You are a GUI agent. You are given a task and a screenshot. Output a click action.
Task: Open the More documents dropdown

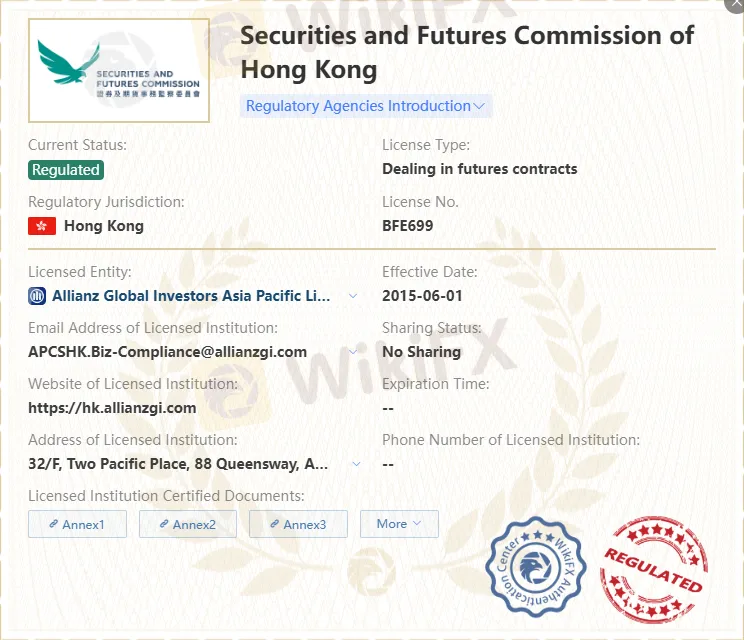[399, 524]
